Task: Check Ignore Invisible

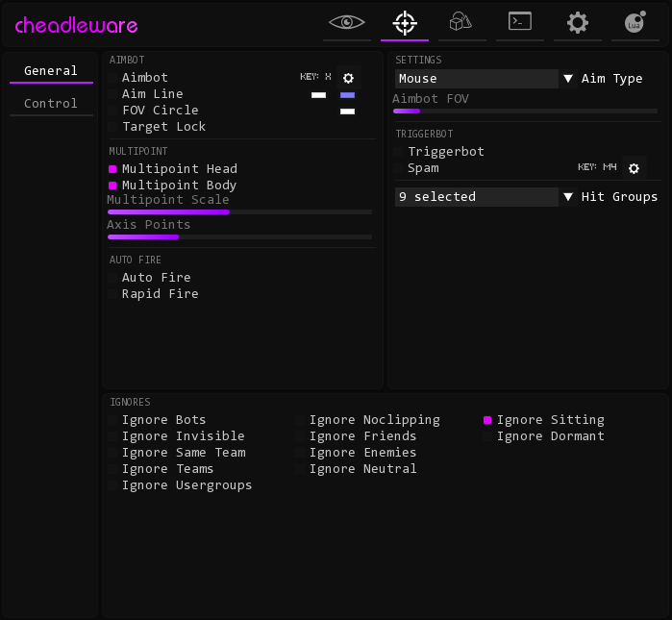Action: [x=112, y=436]
